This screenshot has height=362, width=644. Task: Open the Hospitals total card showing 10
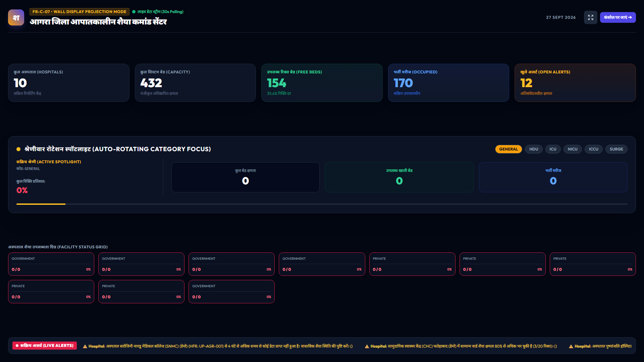[69, 83]
